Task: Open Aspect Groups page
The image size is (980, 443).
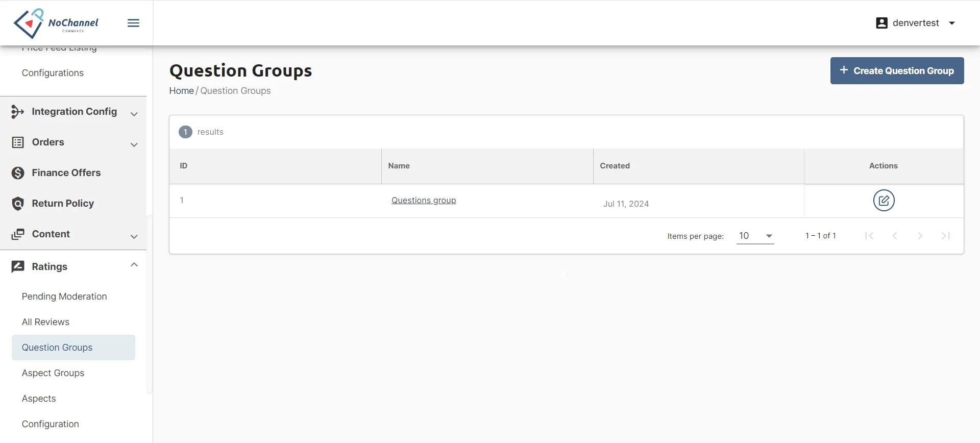Action: (53, 373)
